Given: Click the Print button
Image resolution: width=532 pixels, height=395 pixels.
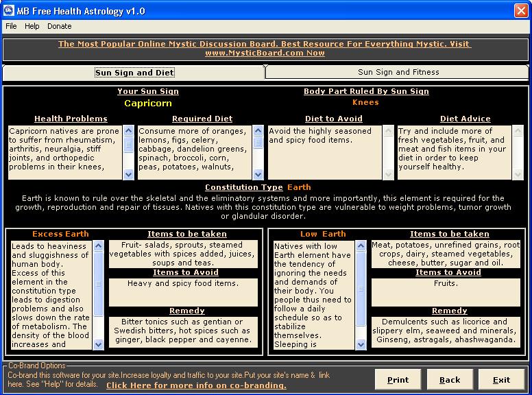Looking at the screenshot, I should click(398, 379).
